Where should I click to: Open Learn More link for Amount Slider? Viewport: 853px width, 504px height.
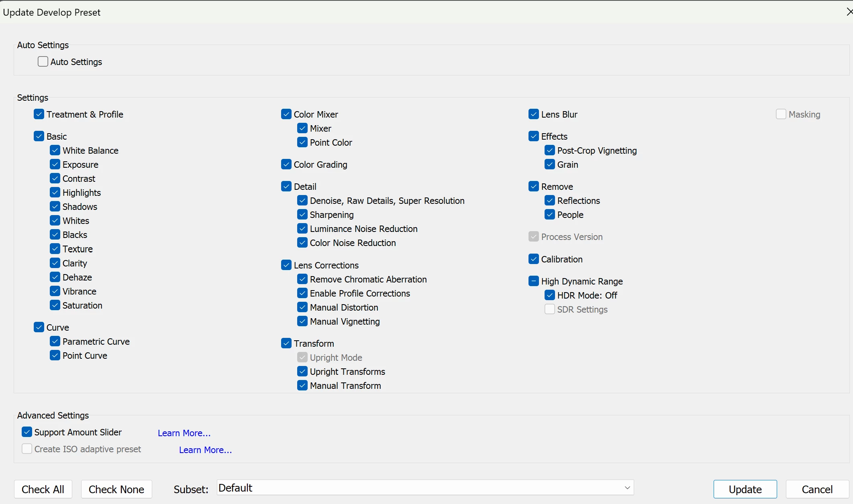pos(184,433)
